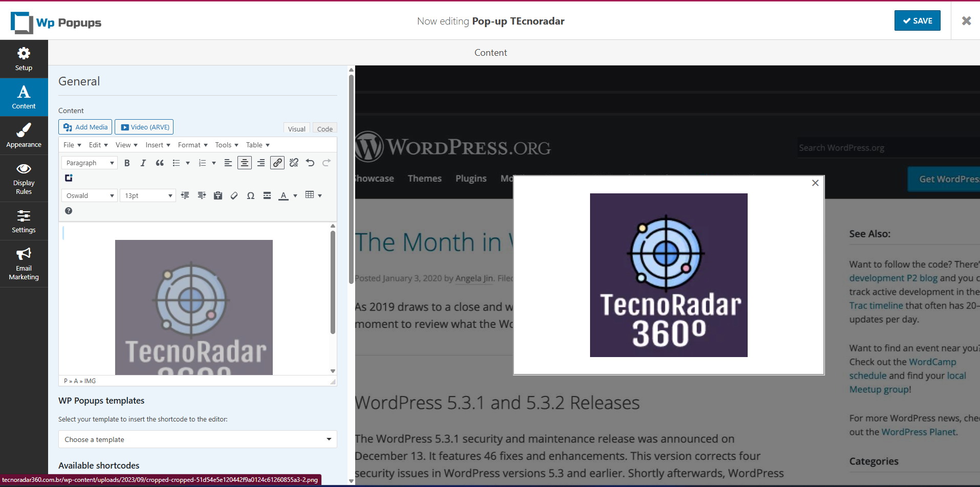Viewport: 980px width, 487px height.
Task: Open the Appearance panel in sidebar
Action: coord(24,136)
